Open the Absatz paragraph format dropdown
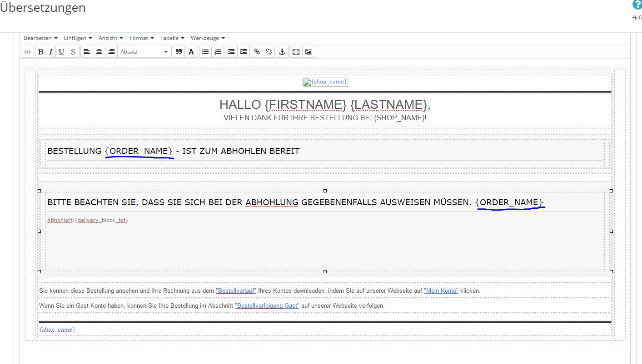Viewport: 642px width, 364px height. point(144,52)
